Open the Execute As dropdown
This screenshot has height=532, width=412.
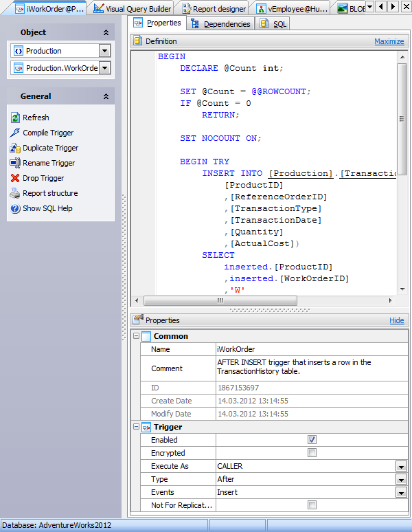click(401, 467)
